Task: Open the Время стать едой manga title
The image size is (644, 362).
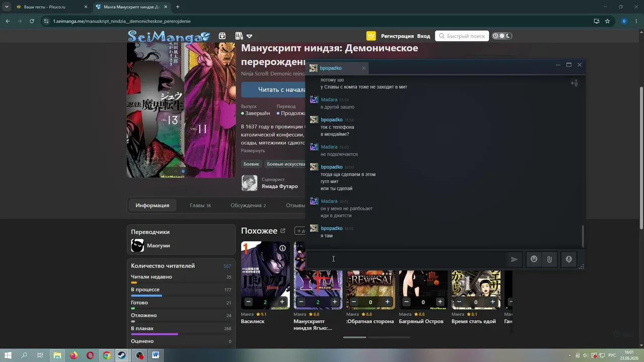Action: coord(473,322)
